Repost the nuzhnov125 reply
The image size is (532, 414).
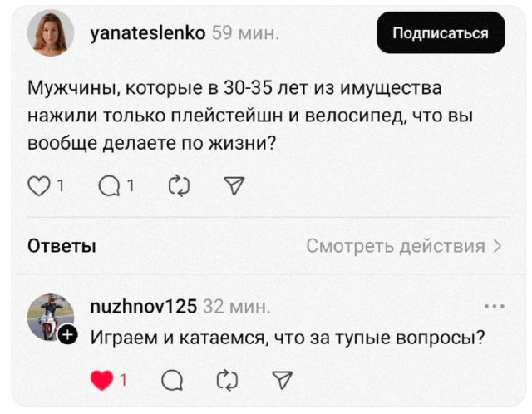point(226,381)
